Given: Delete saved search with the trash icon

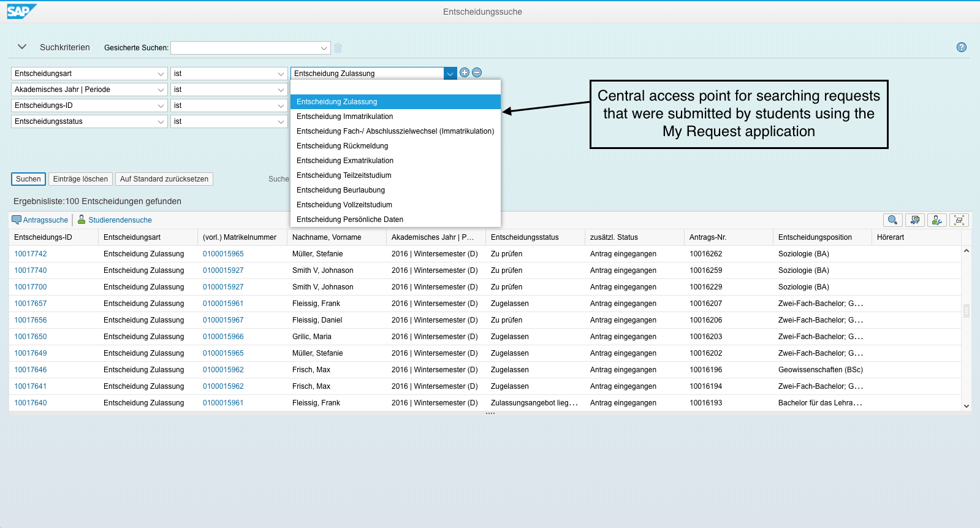Looking at the screenshot, I should tap(338, 48).
